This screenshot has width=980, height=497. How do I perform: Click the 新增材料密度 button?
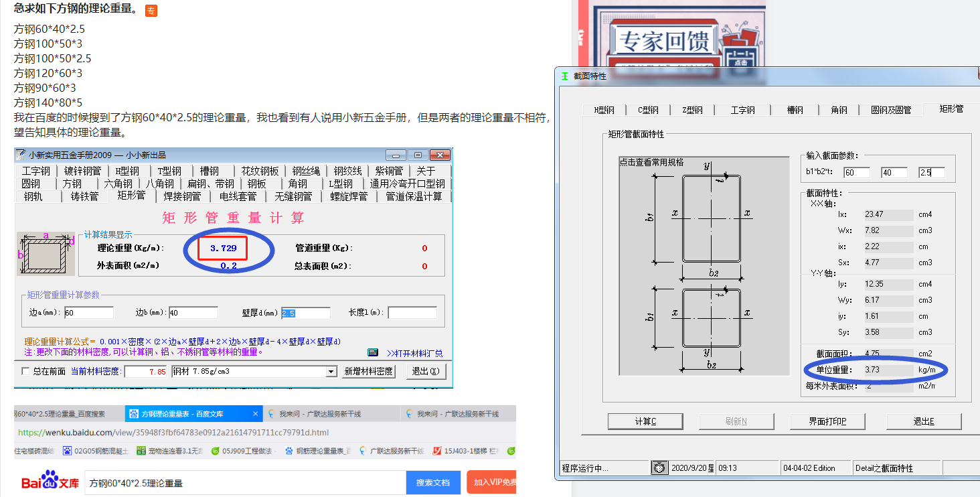tap(368, 371)
